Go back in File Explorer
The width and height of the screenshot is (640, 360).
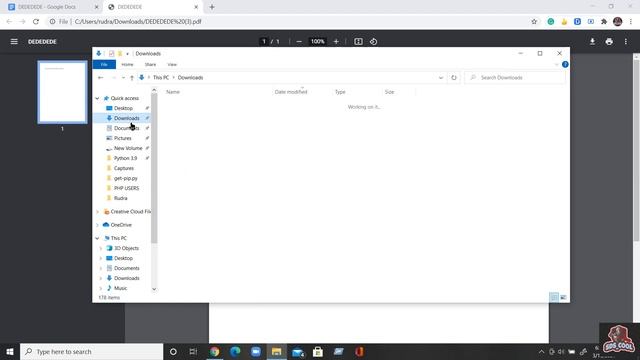click(100, 78)
